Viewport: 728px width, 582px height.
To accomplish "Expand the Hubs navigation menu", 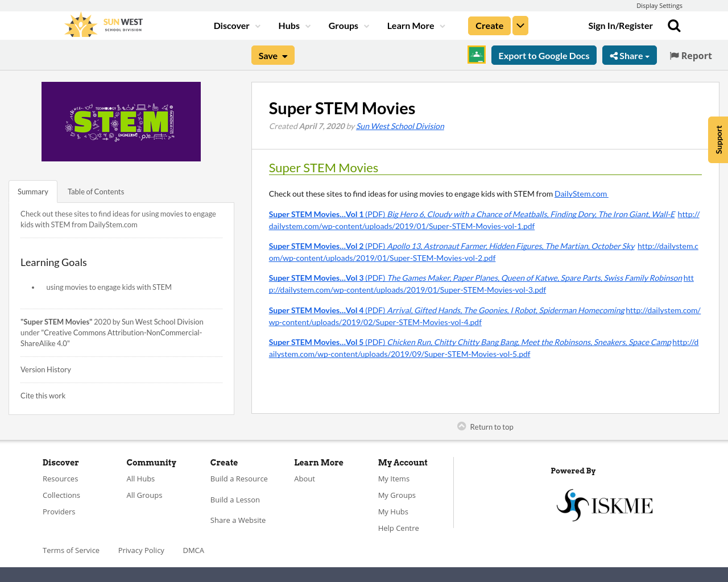I will (x=293, y=24).
